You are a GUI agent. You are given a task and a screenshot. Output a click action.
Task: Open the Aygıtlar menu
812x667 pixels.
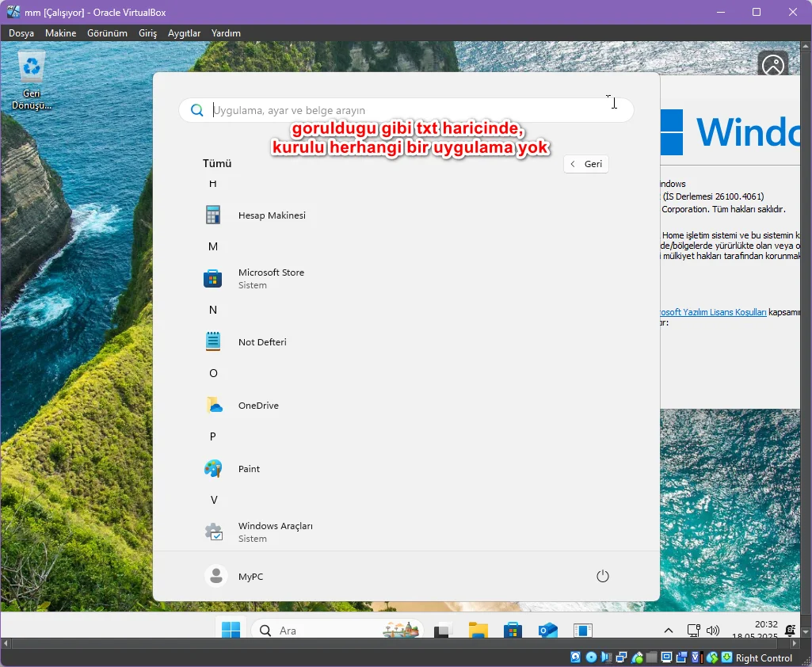coord(184,32)
